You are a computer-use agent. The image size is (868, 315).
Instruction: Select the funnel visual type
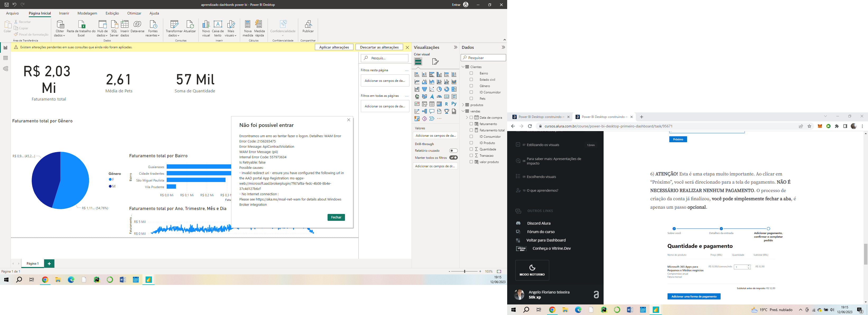pos(424,89)
